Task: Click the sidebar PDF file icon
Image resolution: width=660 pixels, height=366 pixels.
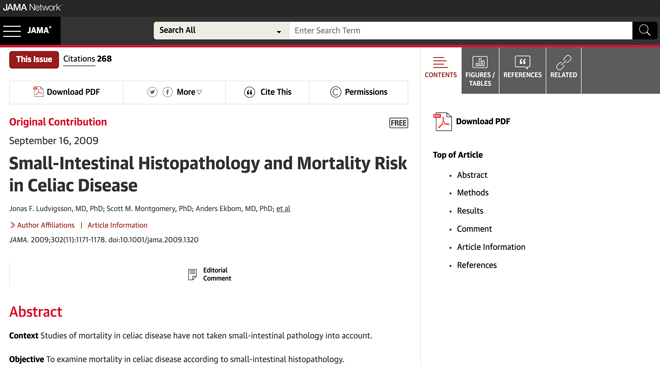Action: click(442, 122)
